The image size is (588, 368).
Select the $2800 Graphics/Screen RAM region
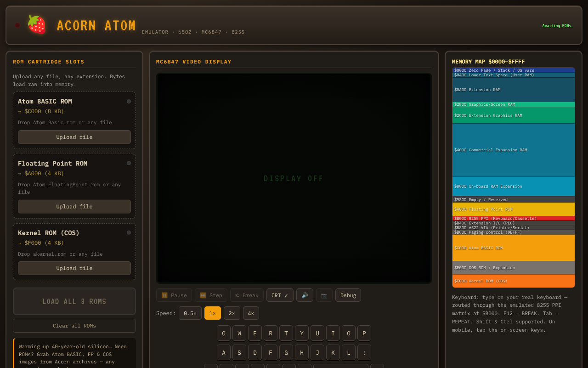pos(514,104)
